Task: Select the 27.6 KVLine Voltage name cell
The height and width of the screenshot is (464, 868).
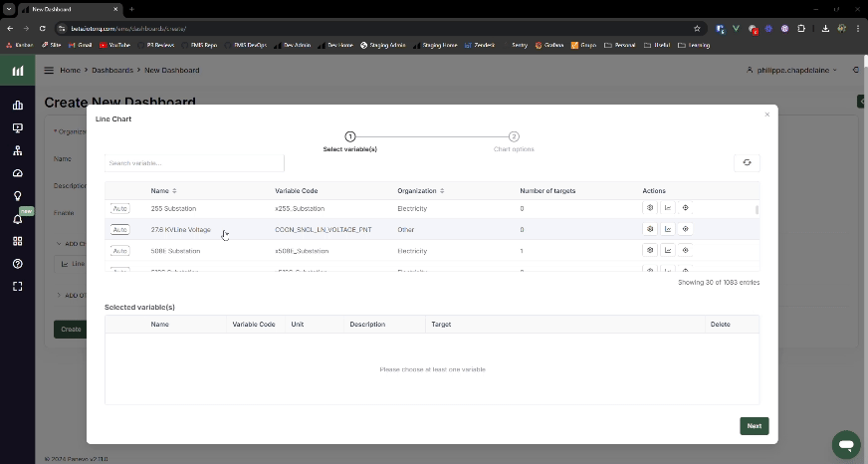Action: click(x=180, y=230)
